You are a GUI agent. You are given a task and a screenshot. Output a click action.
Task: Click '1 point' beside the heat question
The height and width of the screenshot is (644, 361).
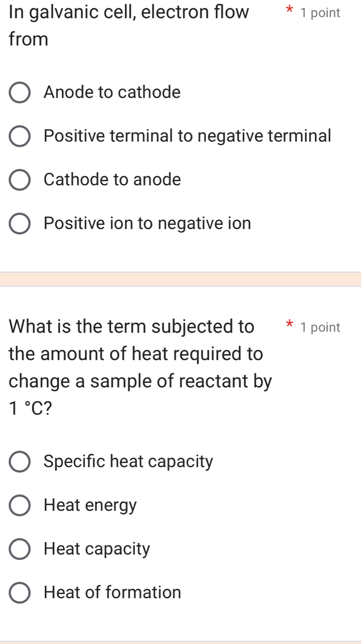[320, 327]
